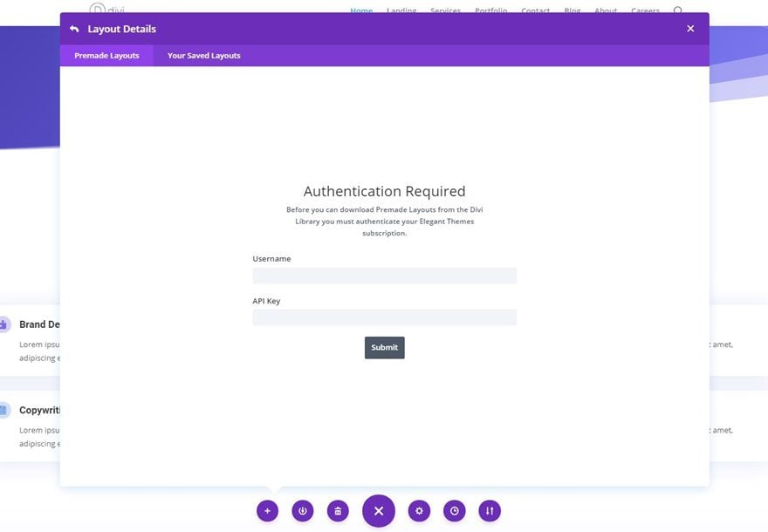
Task: Click the Brand Design icon on the page
Action: click(3, 324)
